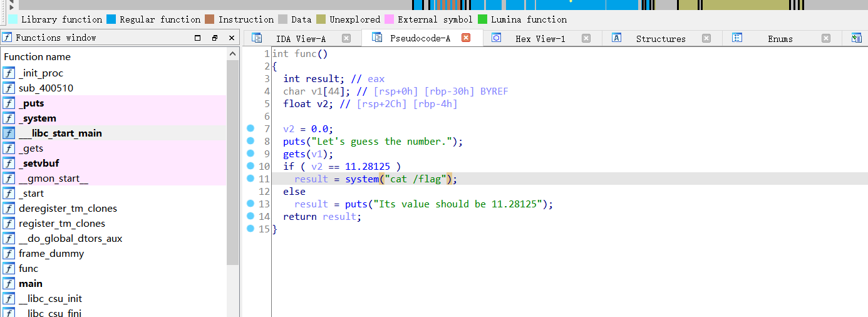This screenshot has width=868, height=317.
Task: Switch to the Enums tab
Action: (x=780, y=38)
